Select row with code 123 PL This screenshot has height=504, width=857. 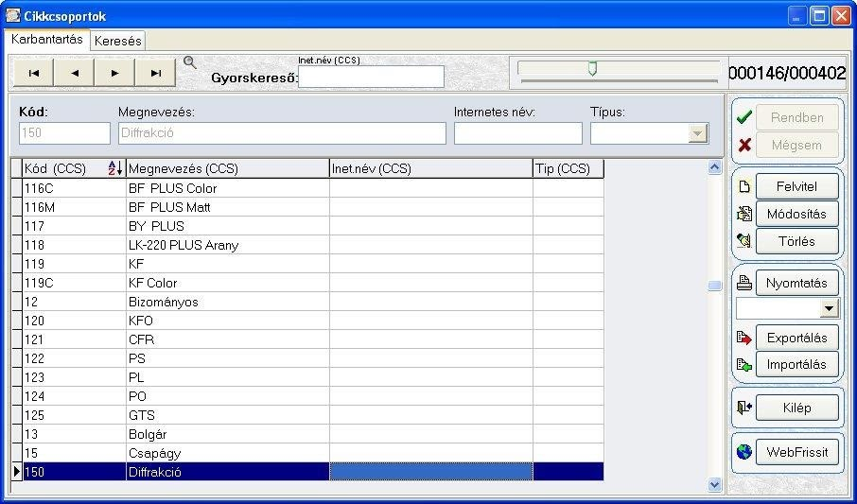313,377
